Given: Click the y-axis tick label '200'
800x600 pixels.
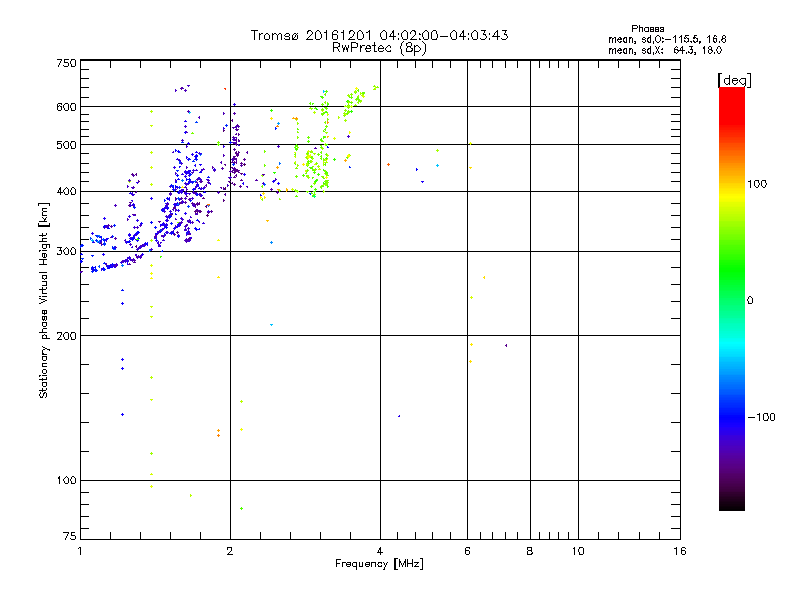Looking at the screenshot, I should coord(66,336).
